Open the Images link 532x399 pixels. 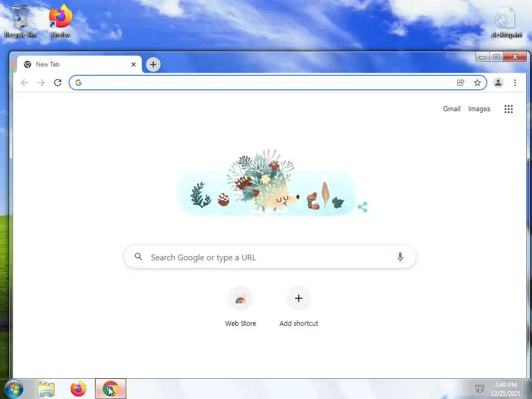479,109
